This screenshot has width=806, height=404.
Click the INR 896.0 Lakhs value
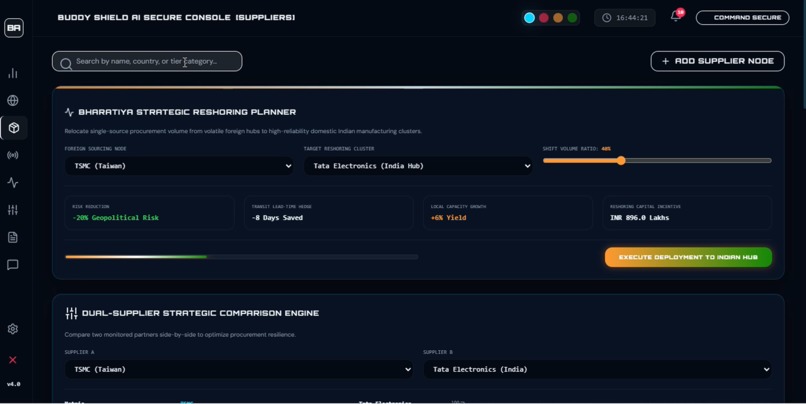point(639,217)
